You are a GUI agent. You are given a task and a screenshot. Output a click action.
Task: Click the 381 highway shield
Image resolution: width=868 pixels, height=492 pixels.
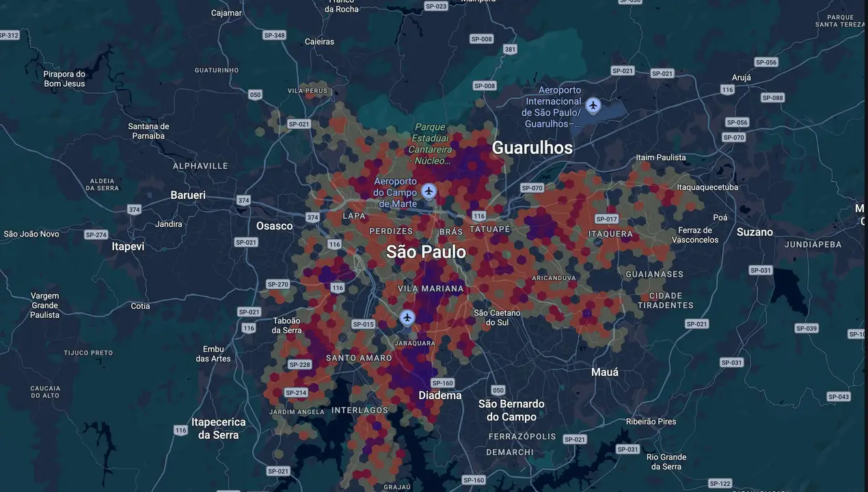(510, 49)
